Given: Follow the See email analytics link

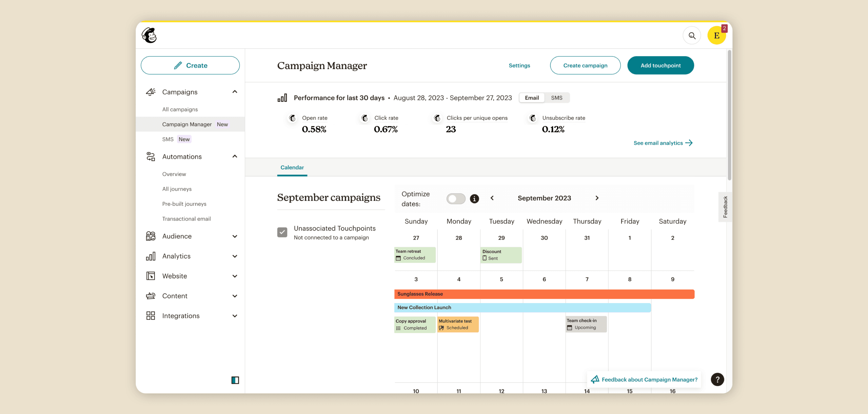Looking at the screenshot, I should pyautogui.click(x=663, y=143).
